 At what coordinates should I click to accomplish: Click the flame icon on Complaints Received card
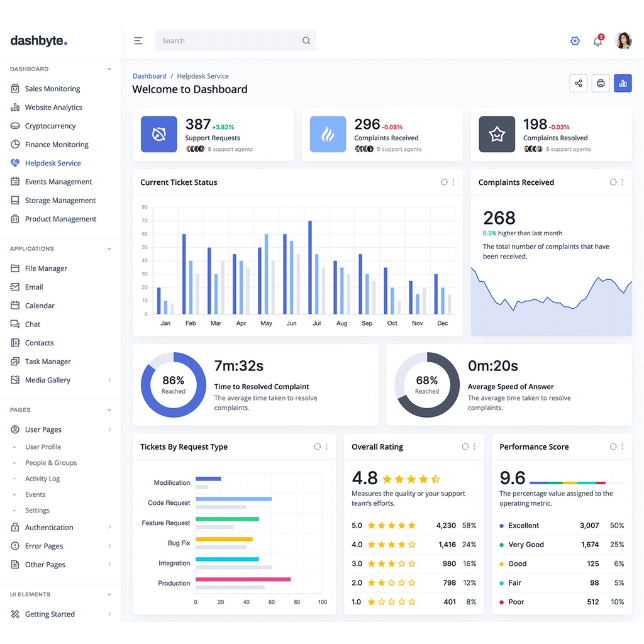click(328, 135)
